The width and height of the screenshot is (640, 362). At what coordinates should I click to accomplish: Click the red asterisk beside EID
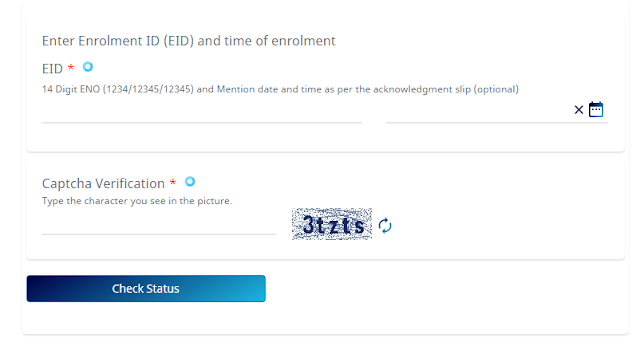click(71, 67)
